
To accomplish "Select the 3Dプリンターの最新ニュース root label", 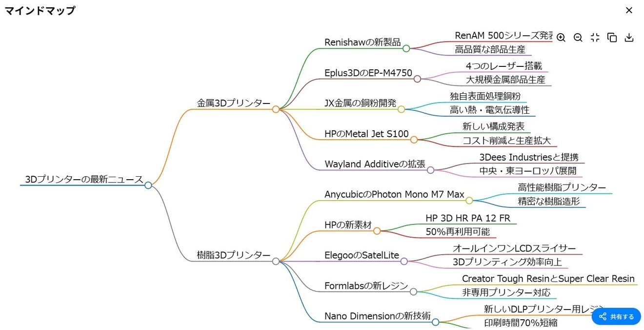I will point(84,180).
